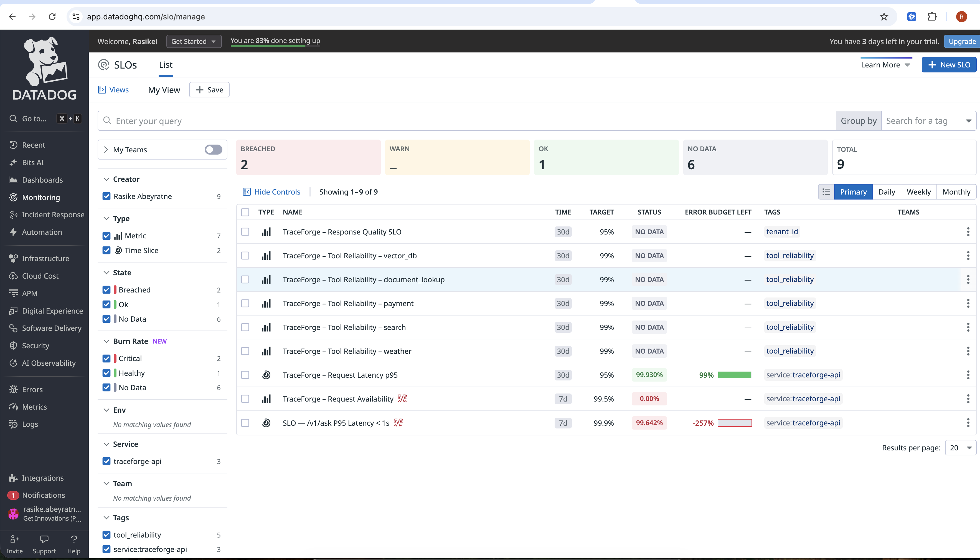Toggle the My Teams switch
The image size is (980, 560).
213,150
